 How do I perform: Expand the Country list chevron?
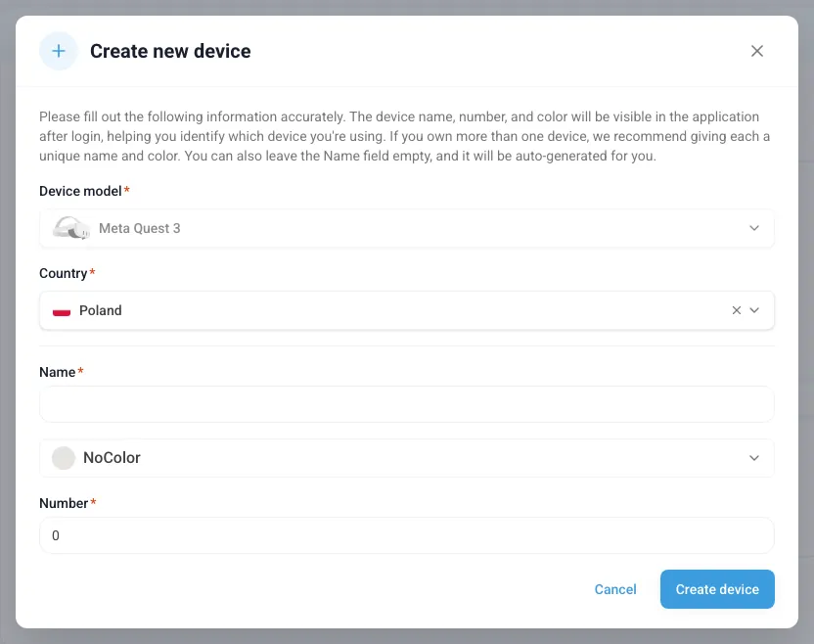754,310
